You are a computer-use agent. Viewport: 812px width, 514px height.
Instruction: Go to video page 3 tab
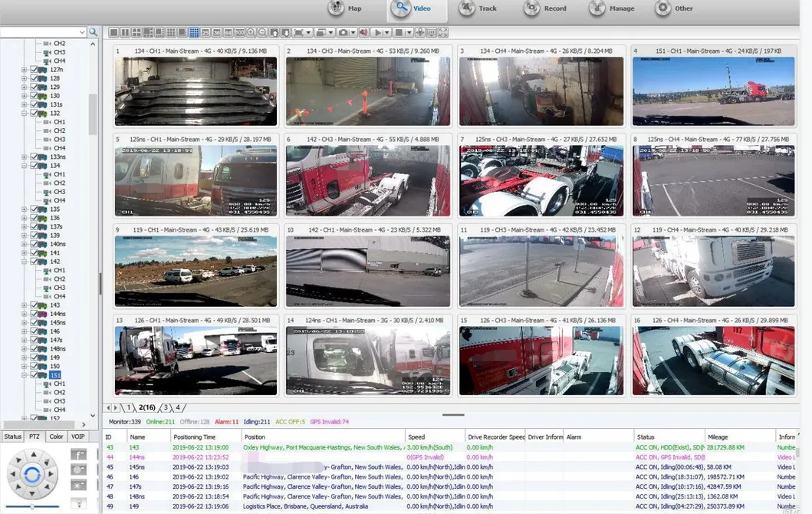click(165, 408)
